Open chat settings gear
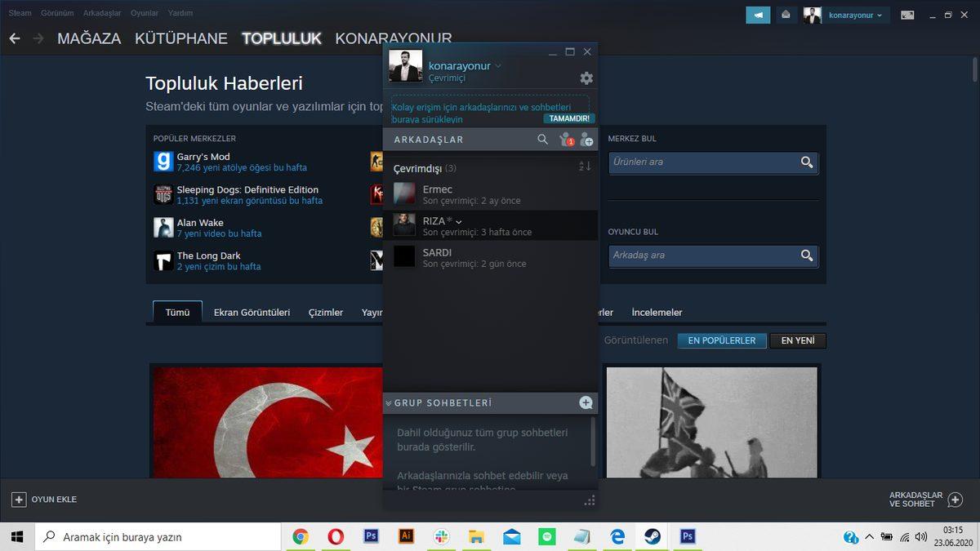The width and height of the screenshot is (980, 551). [586, 78]
